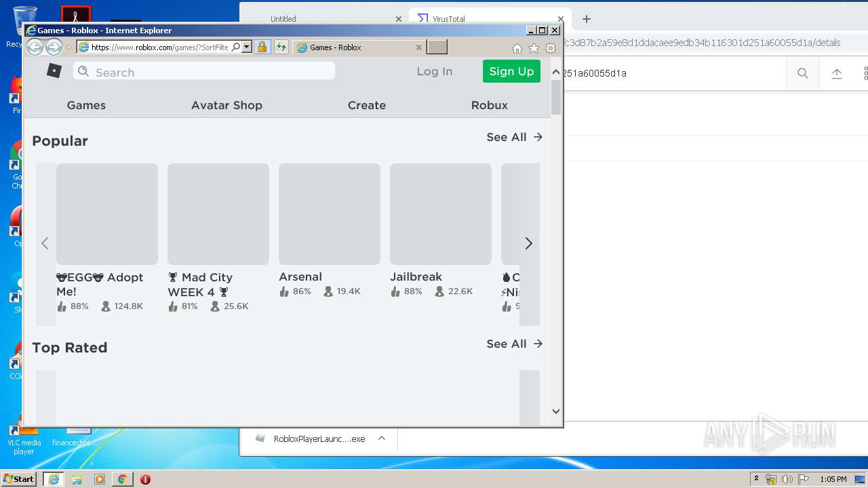868x488 pixels.
Task: Open the media player taskbar icon
Action: pos(100,479)
